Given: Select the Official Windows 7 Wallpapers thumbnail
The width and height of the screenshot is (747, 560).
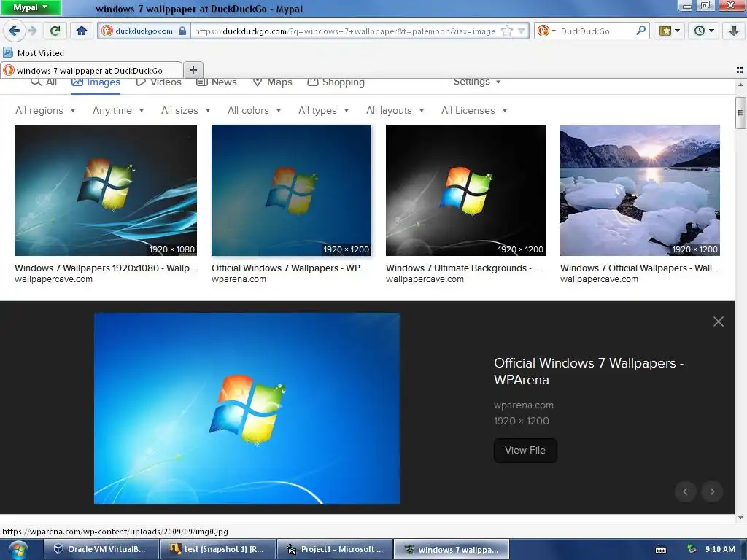Looking at the screenshot, I should (291, 190).
